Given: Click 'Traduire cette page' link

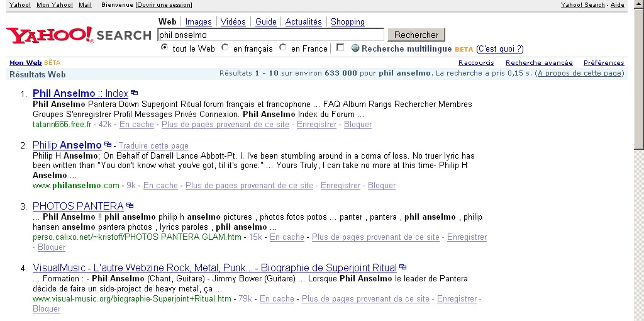Looking at the screenshot, I should coord(153,145).
